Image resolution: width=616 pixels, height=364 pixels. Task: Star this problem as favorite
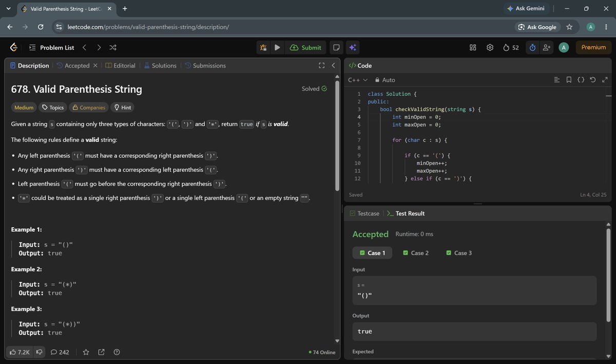point(86,352)
